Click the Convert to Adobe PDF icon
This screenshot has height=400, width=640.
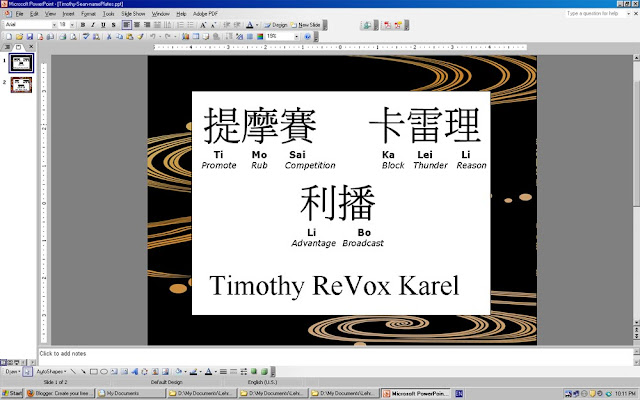(x=387, y=25)
